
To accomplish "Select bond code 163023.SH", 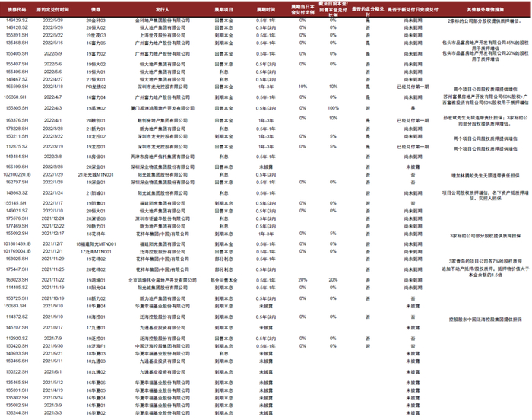I will point(17,280).
